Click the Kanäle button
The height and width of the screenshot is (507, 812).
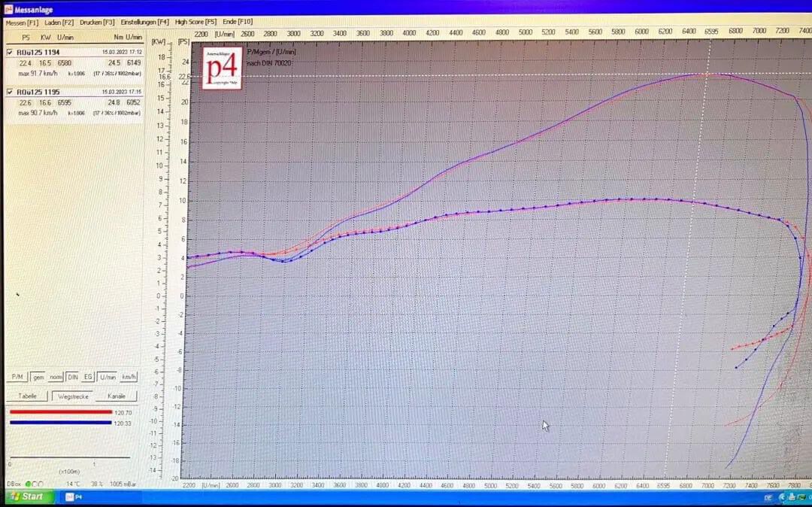[117, 396]
